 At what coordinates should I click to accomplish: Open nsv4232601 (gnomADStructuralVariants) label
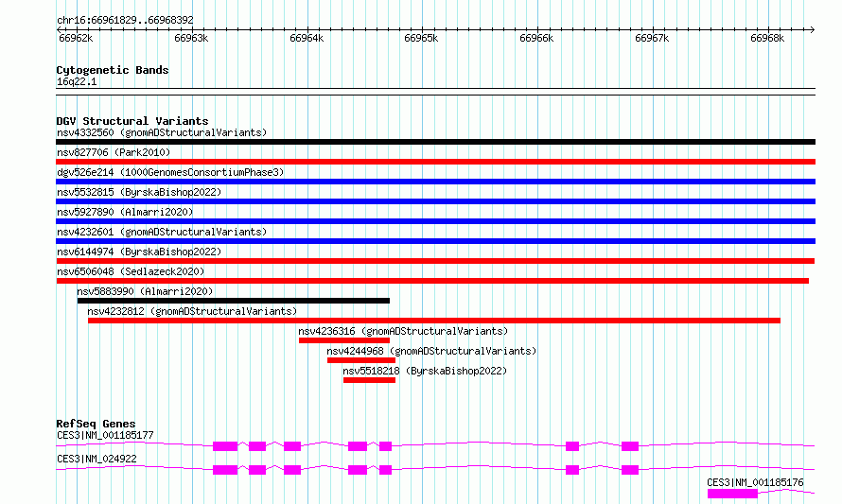point(162,232)
